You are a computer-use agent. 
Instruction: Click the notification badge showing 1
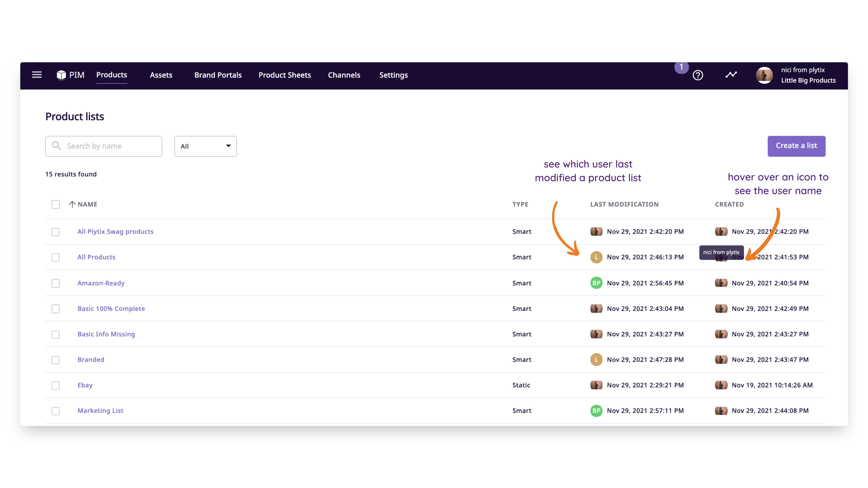coord(681,67)
